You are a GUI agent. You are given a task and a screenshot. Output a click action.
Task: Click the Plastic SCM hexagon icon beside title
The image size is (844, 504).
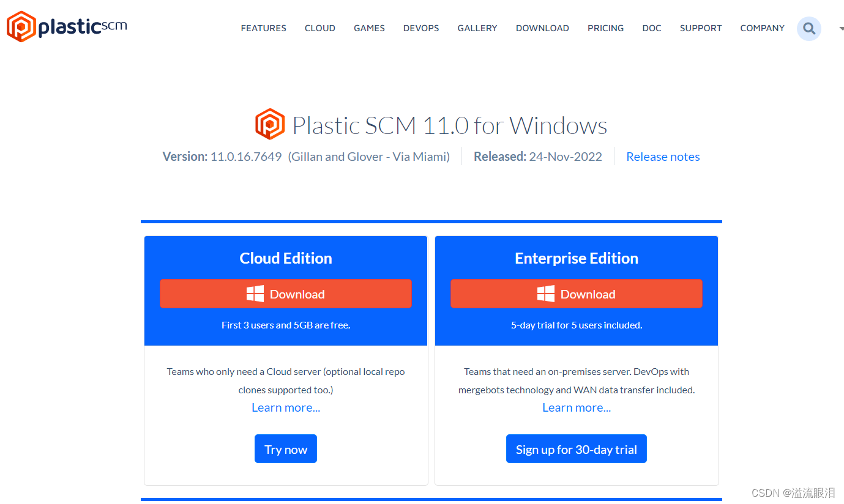click(270, 124)
